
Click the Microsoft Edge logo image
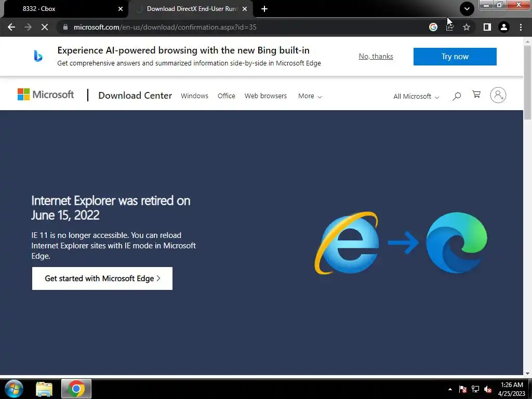coord(457,242)
